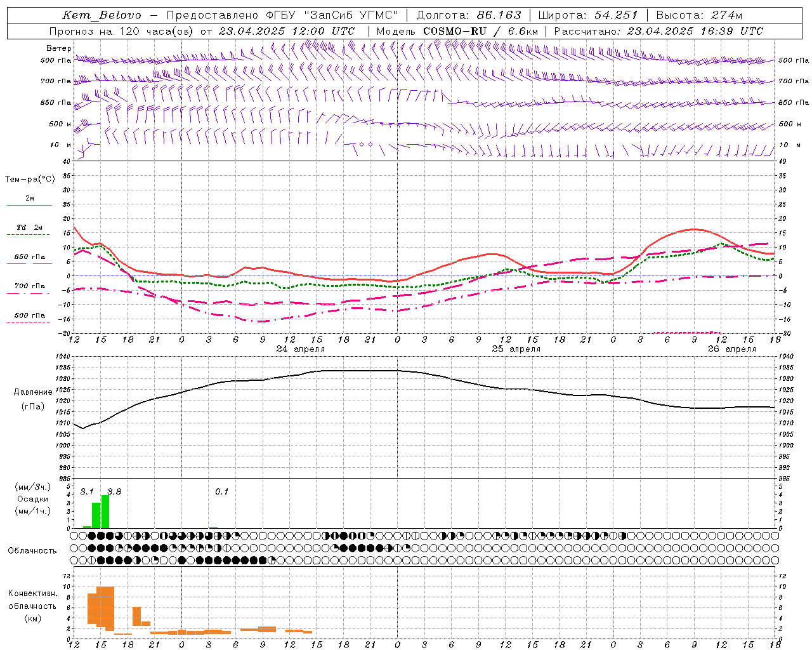Click the Высота: 274м elevation value
Screen dimensions: 812x650
(699, 15)
